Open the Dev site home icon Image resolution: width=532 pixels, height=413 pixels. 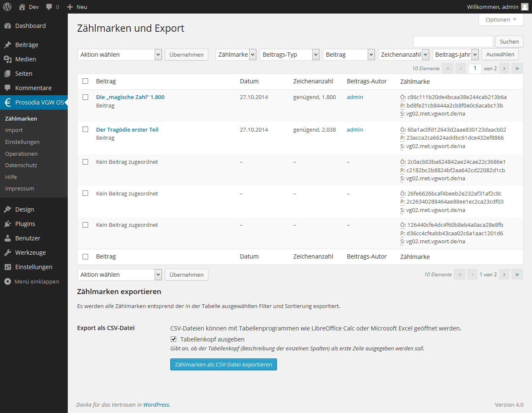click(22, 7)
